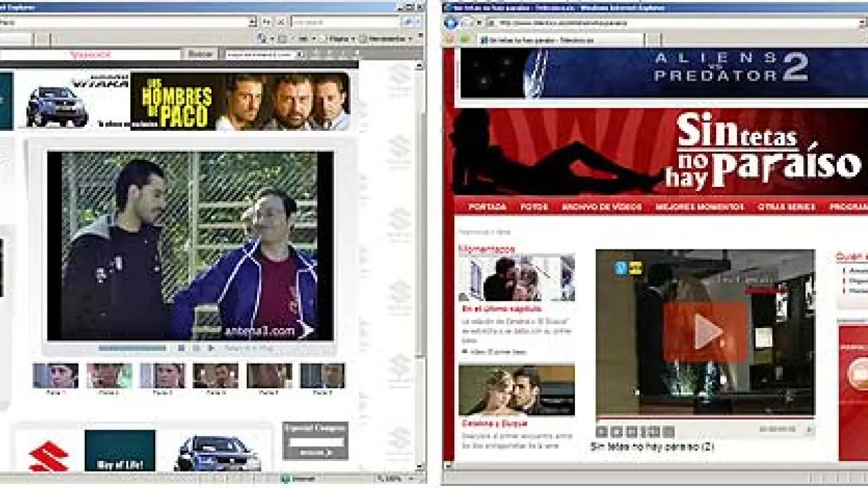Click the refresh icon in left browser
Screen dimensions: 868x488
266,22
